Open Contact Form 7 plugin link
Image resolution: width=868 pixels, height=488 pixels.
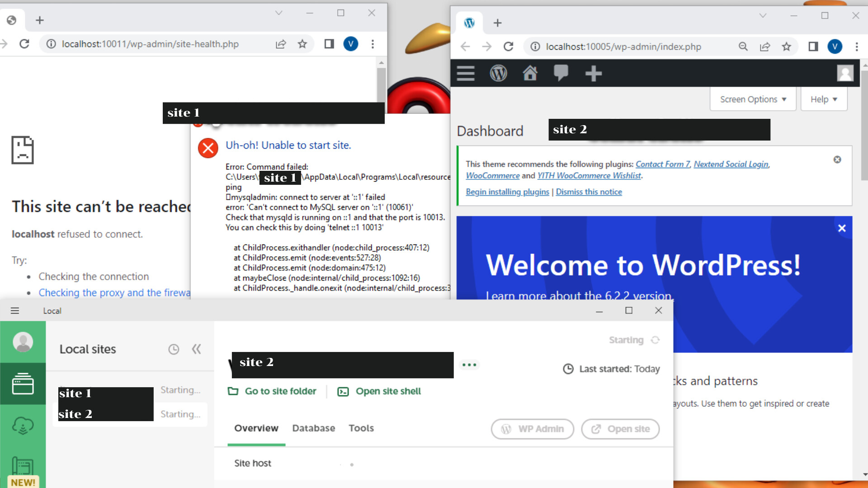tap(663, 164)
